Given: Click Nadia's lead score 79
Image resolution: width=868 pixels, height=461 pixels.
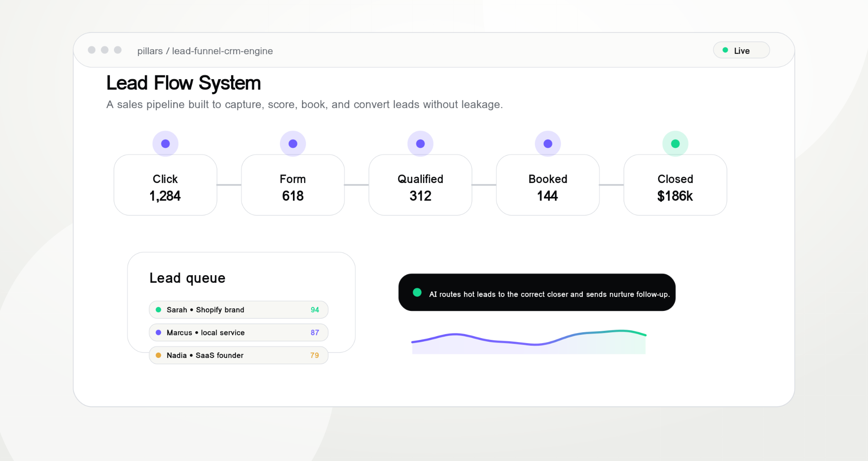Looking at the screenshot, I should click(315, 355).
